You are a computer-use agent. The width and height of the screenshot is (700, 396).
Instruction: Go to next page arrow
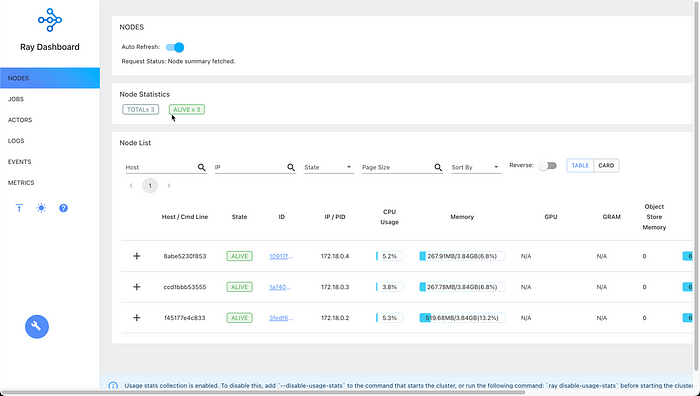(x=169, y=186)
